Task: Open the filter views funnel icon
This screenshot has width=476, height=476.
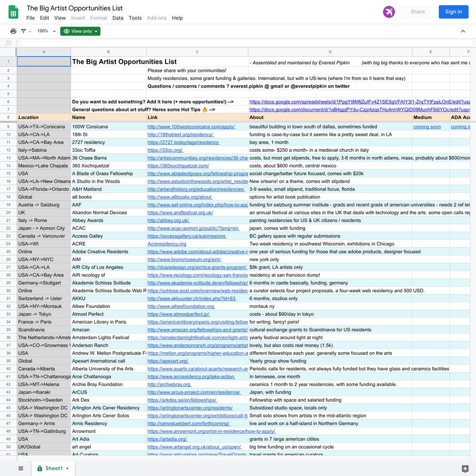Action: pyautogui.click(x=23, y=31)
